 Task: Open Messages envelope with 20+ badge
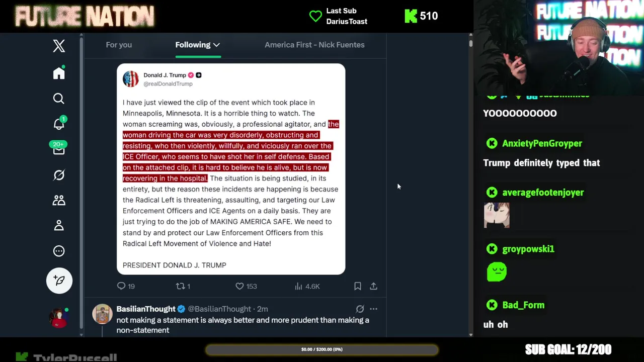[x=59, y=149]
